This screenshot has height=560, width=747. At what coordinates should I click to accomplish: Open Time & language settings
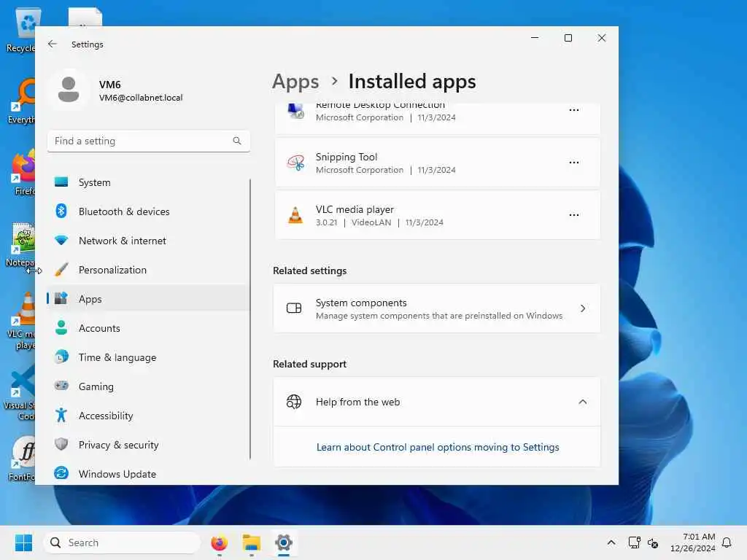click(147, 357)
